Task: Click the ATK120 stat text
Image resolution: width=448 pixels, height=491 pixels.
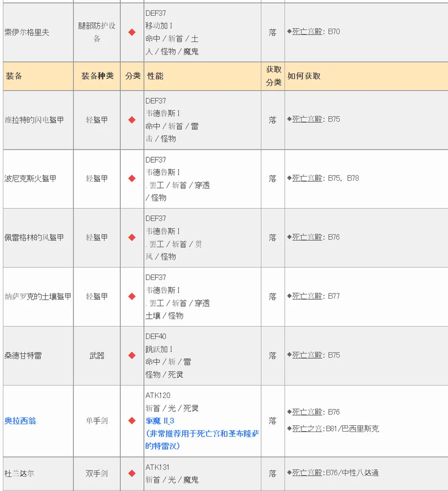Action: (x=158, y=396)
